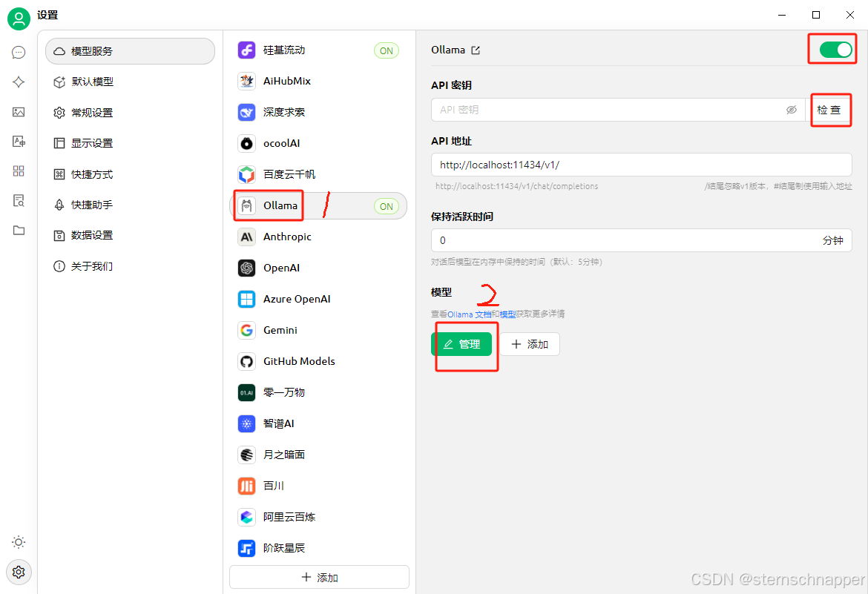Select the 阶跃星辰 provider
868x594 pixels.
[x=318, y=548]
